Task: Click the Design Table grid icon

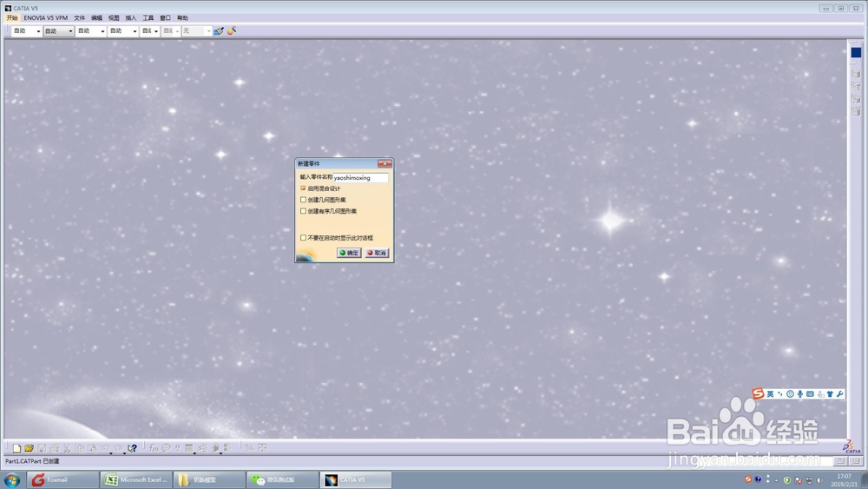Action: click(188, 448)
